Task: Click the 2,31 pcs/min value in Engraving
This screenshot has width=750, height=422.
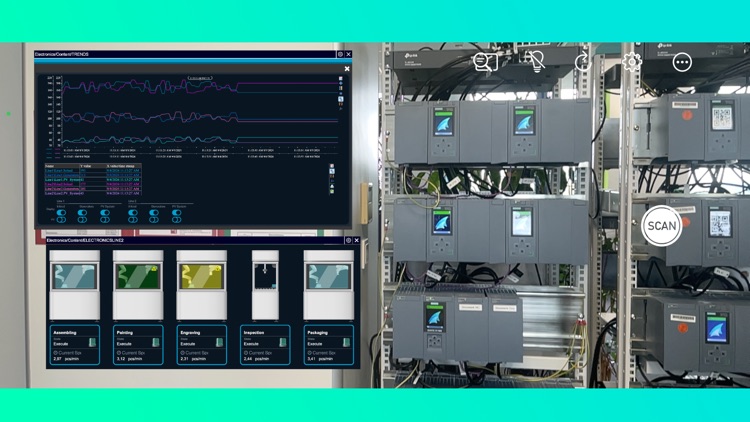Action: pos(193,359)
